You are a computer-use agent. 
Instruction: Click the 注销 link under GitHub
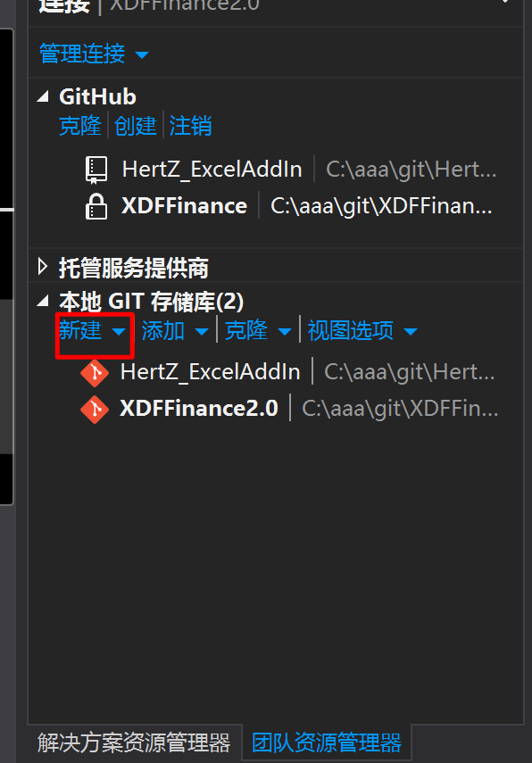(190, 126)
